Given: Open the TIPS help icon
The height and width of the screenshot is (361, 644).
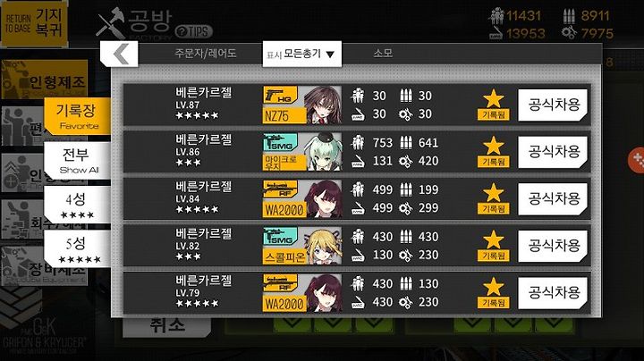Looking at the screenshot, I should click(194, 31).
